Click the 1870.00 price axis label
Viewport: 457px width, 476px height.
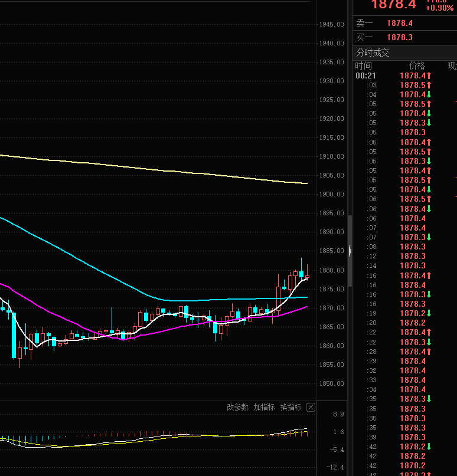coord(331,308)
